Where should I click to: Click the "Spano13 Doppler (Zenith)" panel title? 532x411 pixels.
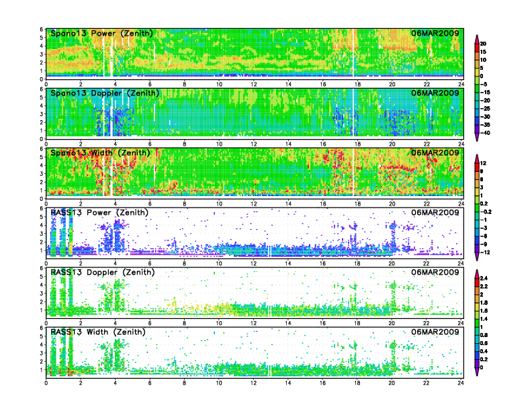point(105,93)
